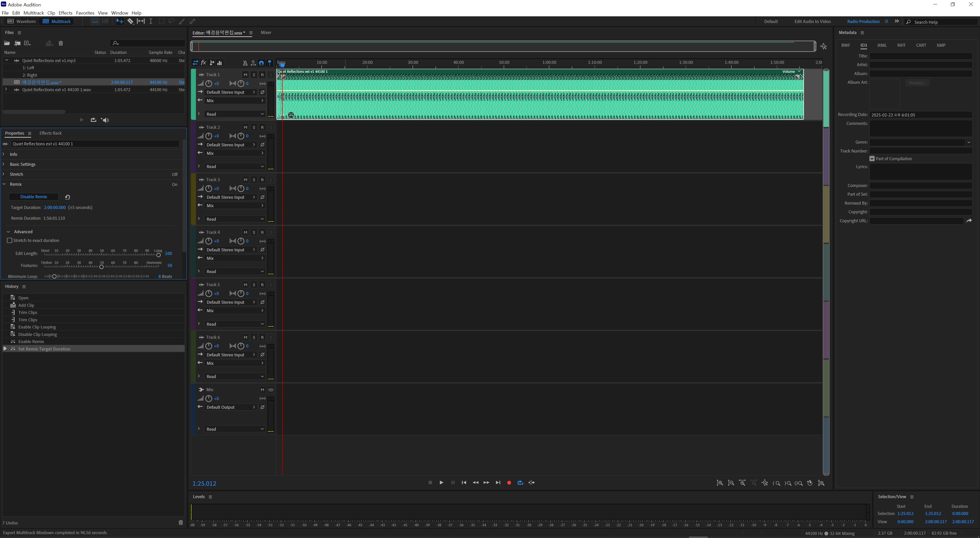The image size is (980, 538).
Task: Open Track 1 Read automation dropdown
Action: coord(234,114)
